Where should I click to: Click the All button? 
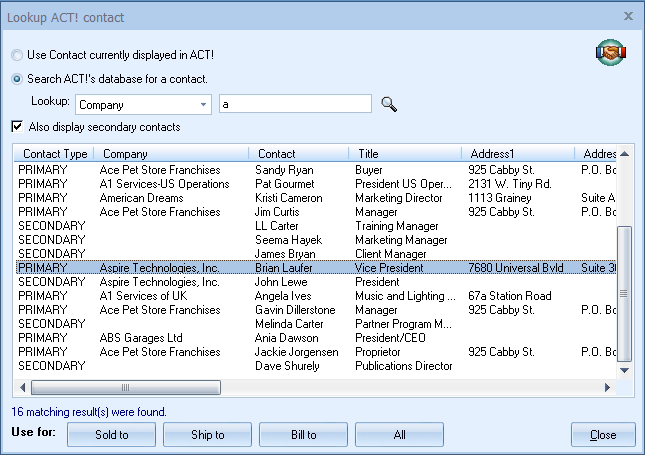[399, 435]
